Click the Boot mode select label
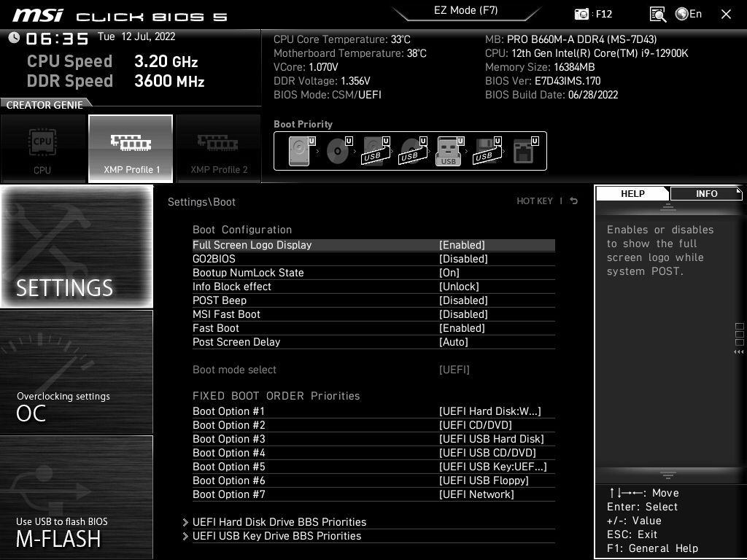 [x=234, y=369]
